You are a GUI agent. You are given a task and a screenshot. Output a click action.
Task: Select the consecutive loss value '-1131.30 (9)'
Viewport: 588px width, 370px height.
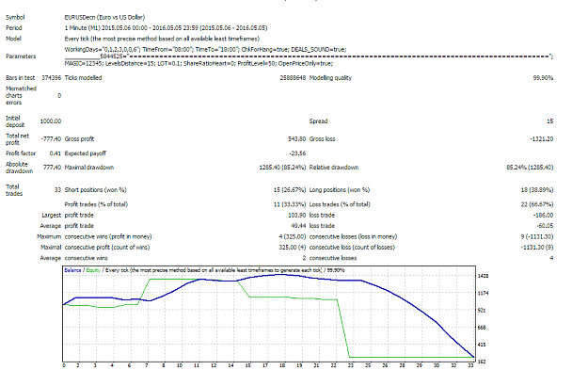[x=537, y=248]
